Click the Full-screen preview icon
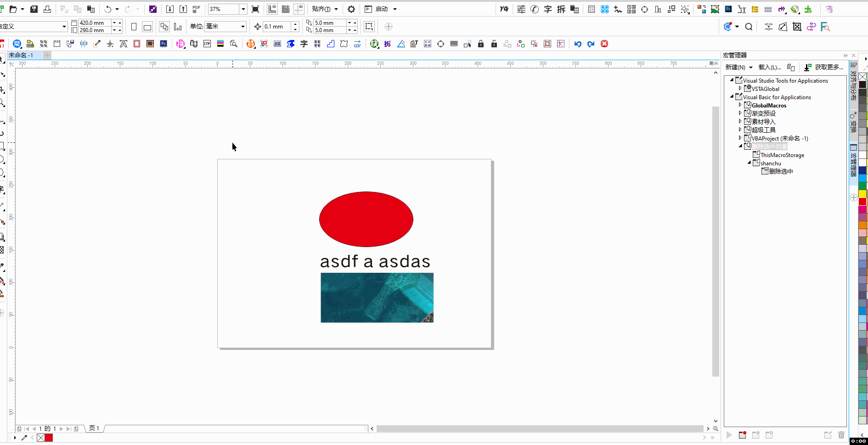868x445 pixels. point(256,9)
